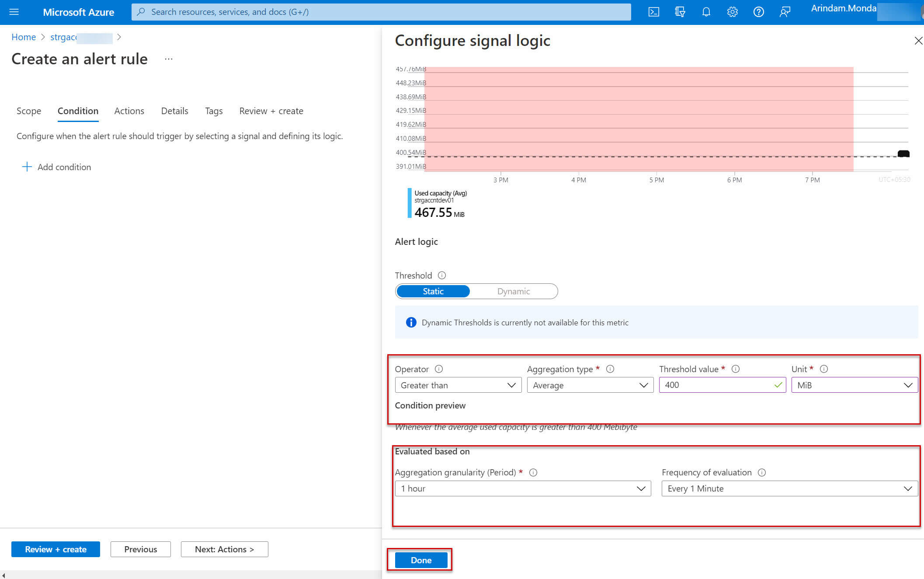Click the Done button

click(x=421, y=560)
